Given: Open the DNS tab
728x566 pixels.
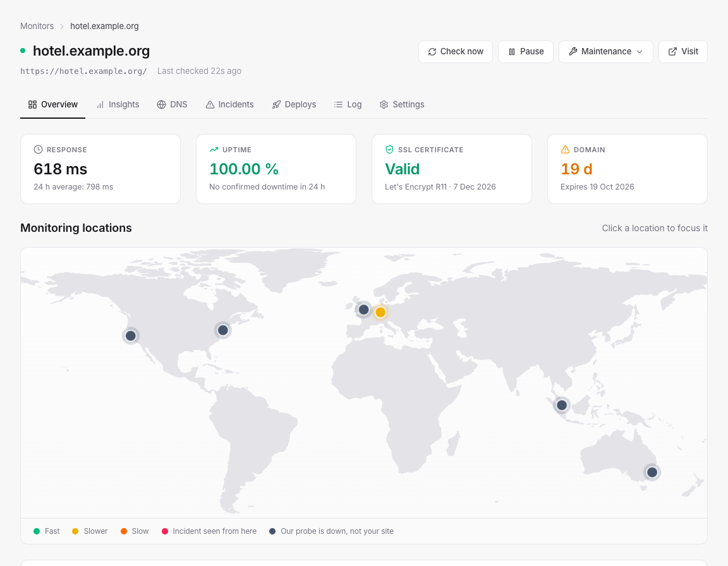Looking at the screenshot, I should tap(172, 104).
